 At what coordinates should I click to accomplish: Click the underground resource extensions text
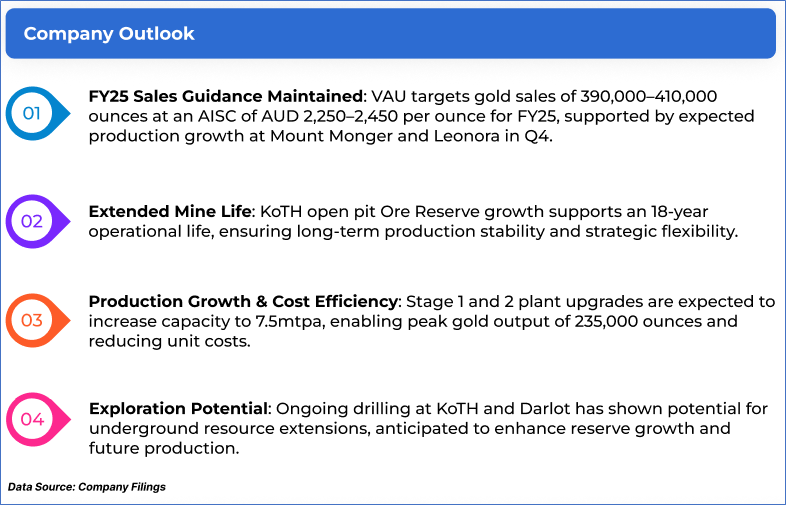click(x=219, y=429)
